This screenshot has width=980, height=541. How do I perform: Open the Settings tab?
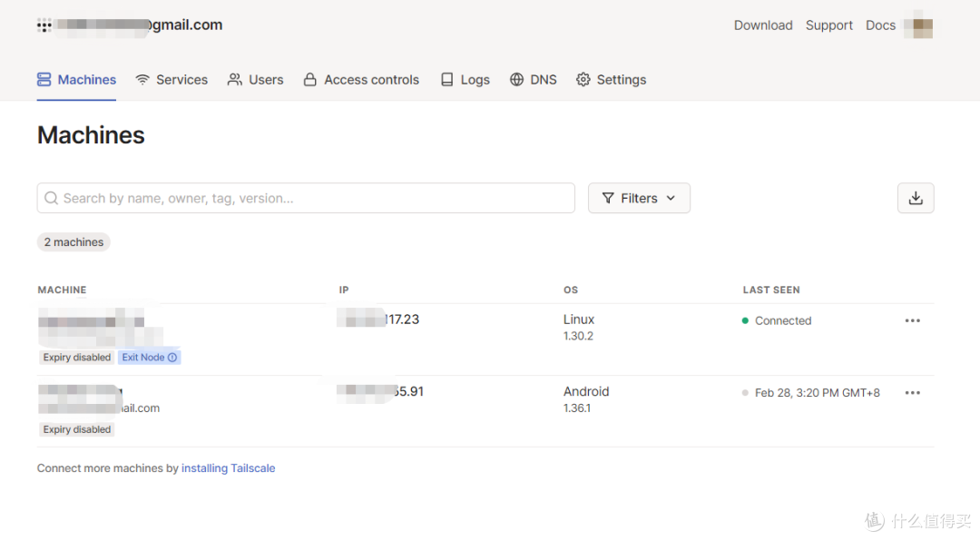[x=611, y=80]
